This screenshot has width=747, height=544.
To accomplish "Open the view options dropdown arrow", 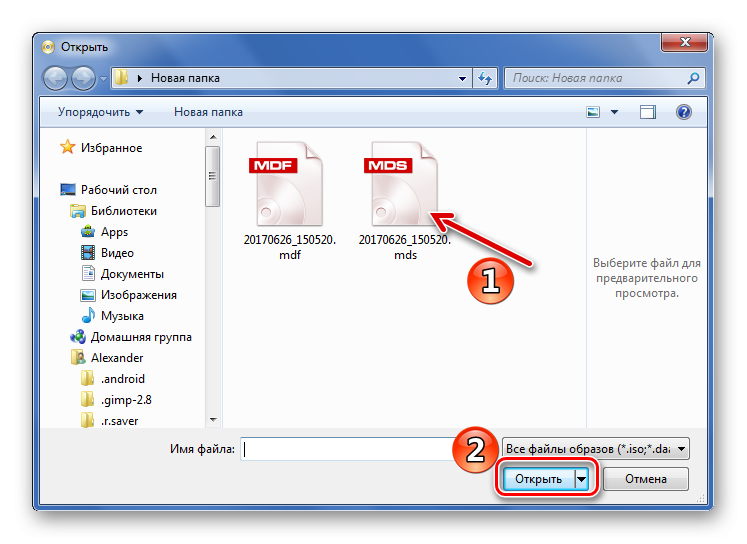I will pos(614,112).
